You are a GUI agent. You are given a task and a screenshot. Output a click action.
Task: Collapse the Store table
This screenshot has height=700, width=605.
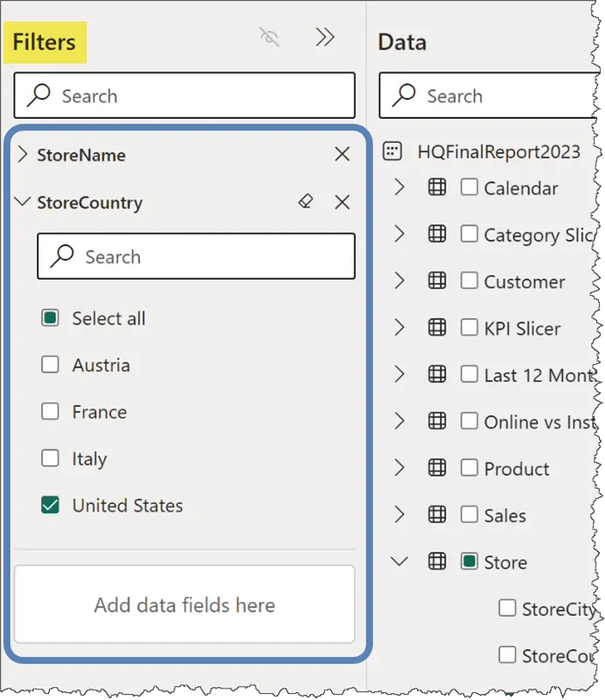coord(400,562)
